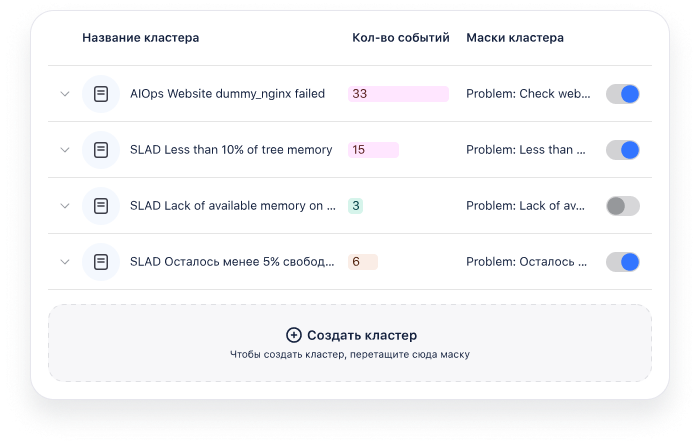Click the Кол-во событий column header
Image resolution: width=696 pixels, height=442 pixels.
tap(400, 38)
